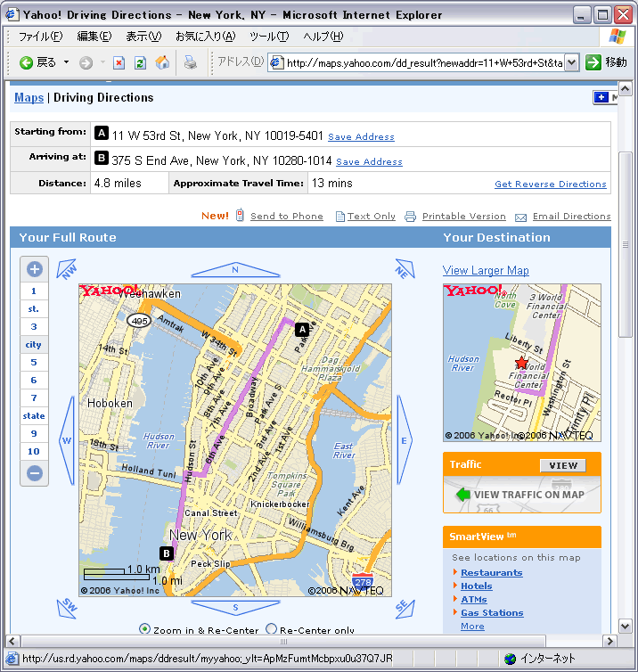Click the browser Back button
The width and height of the screenshot is (638, 672).
tap(37, 63)
